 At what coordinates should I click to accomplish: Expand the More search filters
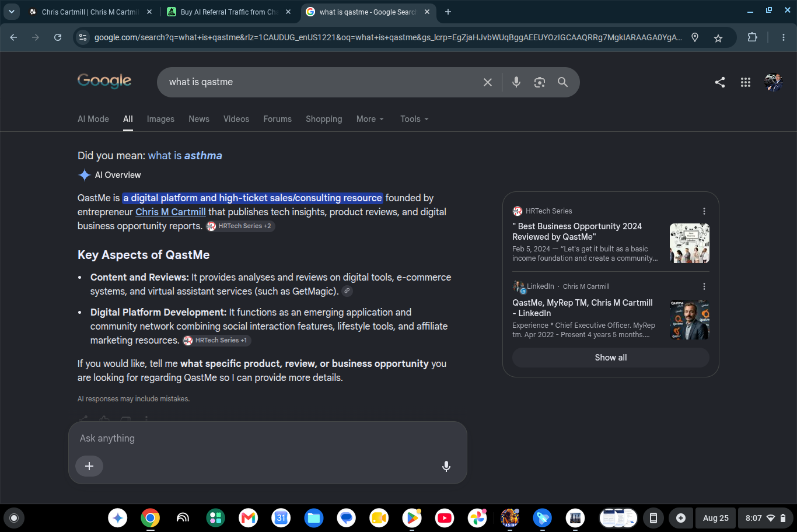click(x=370, y=119)
